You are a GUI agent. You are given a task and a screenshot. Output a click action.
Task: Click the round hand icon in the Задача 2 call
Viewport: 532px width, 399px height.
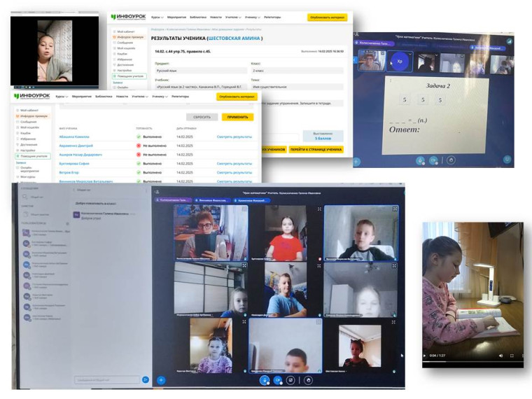click(x=451, y=160)
